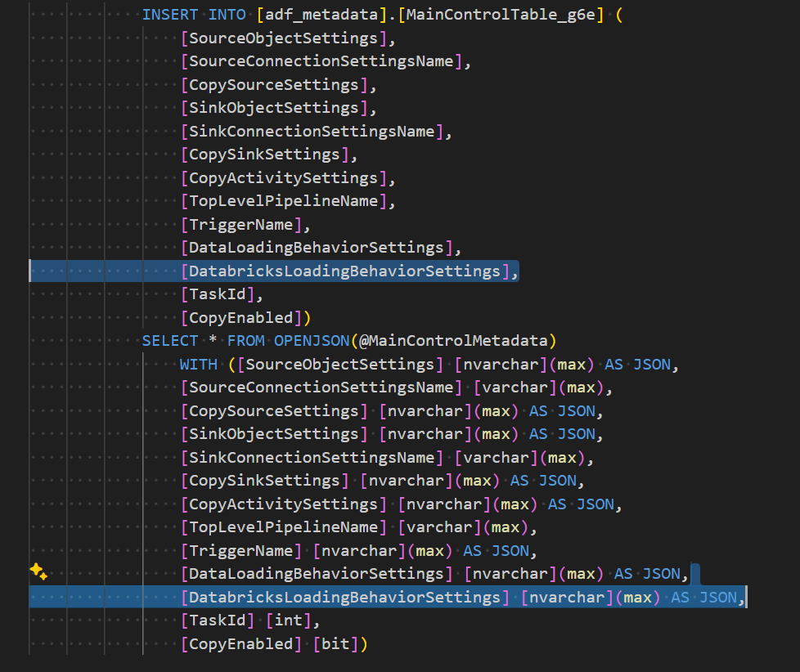This screenshot has width=800, height=672.
Task: Click [TaskId] in the WITH clause
Action: click(218, 620)
